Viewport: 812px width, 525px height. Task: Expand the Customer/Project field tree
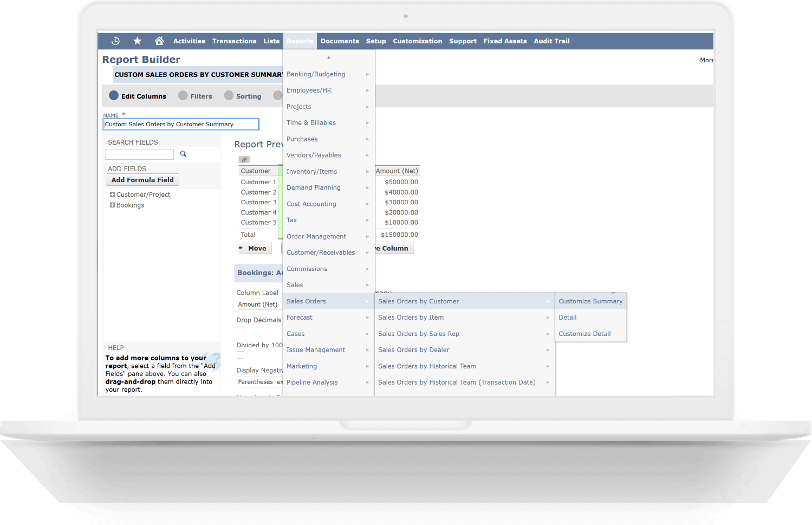click(x=112, y=195)
